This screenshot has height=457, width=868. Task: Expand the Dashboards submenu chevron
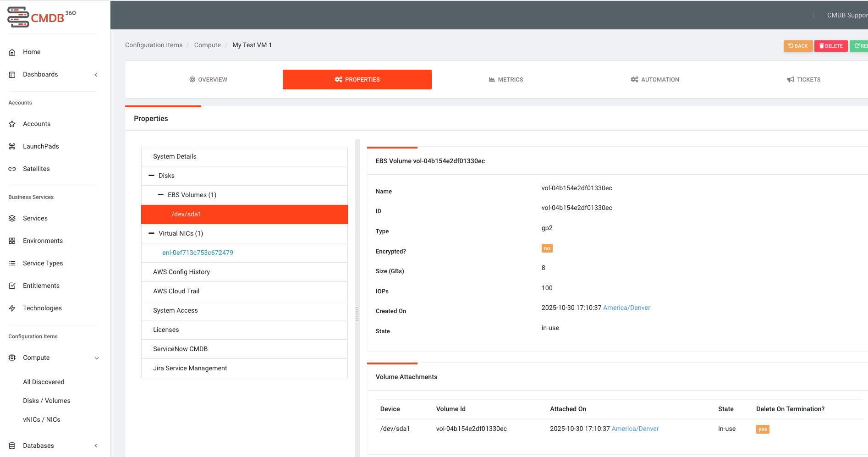click(x=96, y=75)
